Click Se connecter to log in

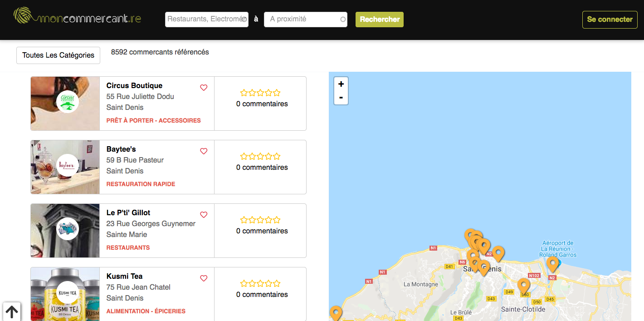pos(610,20)
